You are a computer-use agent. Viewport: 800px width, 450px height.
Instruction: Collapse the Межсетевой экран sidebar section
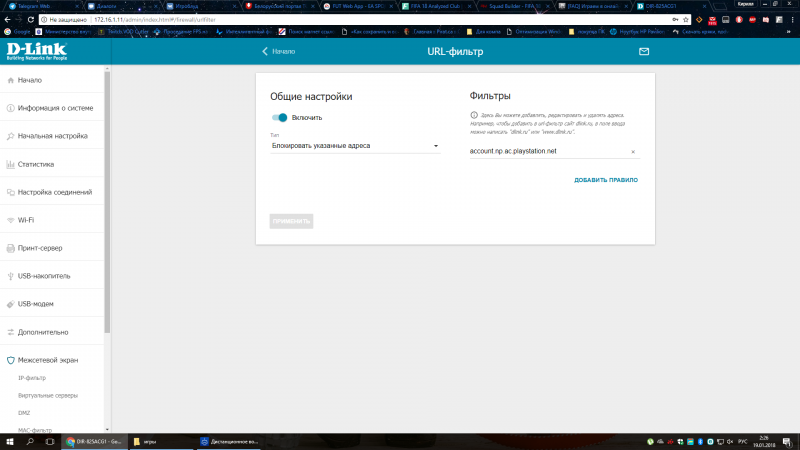tap(54, 359)
